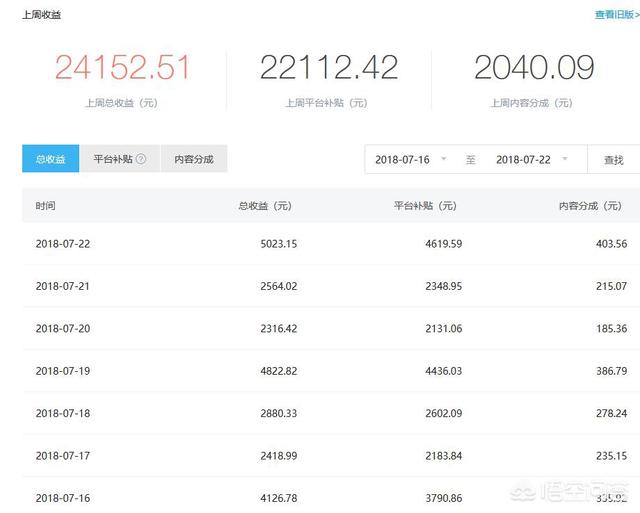Click the 上周内容分成（元） label
The width and height of the screenshot is (640, 513).
click(531, 103)
